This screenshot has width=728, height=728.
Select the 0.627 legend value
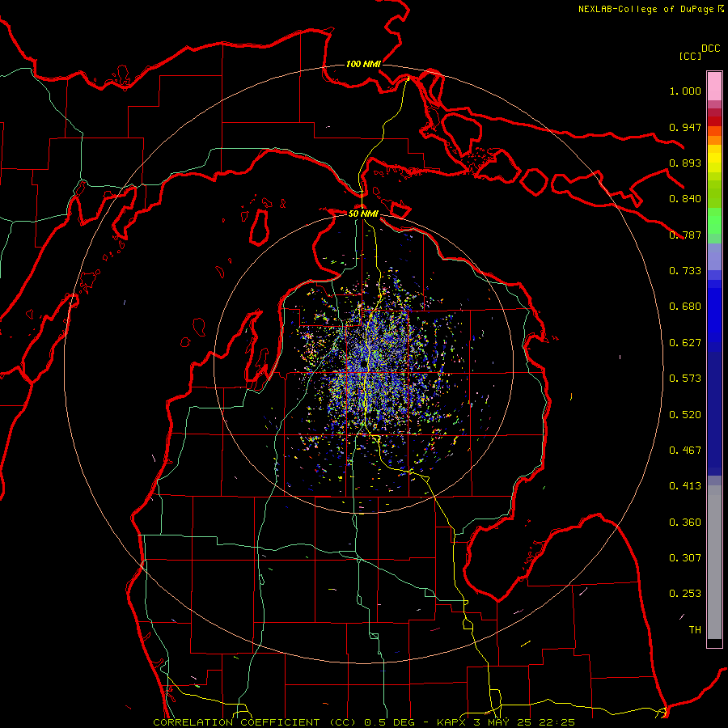pyautogui.click(x=685, y=343)
